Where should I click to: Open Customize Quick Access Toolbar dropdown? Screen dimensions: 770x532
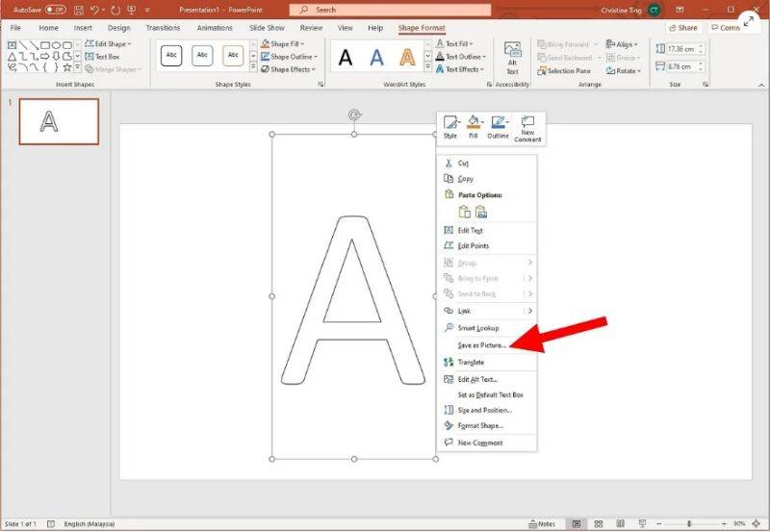point(148,10)
